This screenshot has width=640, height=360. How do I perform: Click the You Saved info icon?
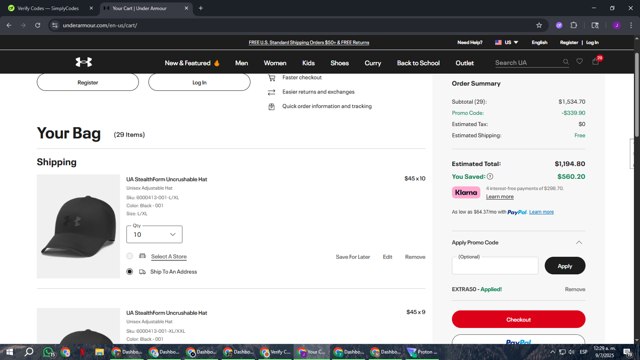point(490,176)
